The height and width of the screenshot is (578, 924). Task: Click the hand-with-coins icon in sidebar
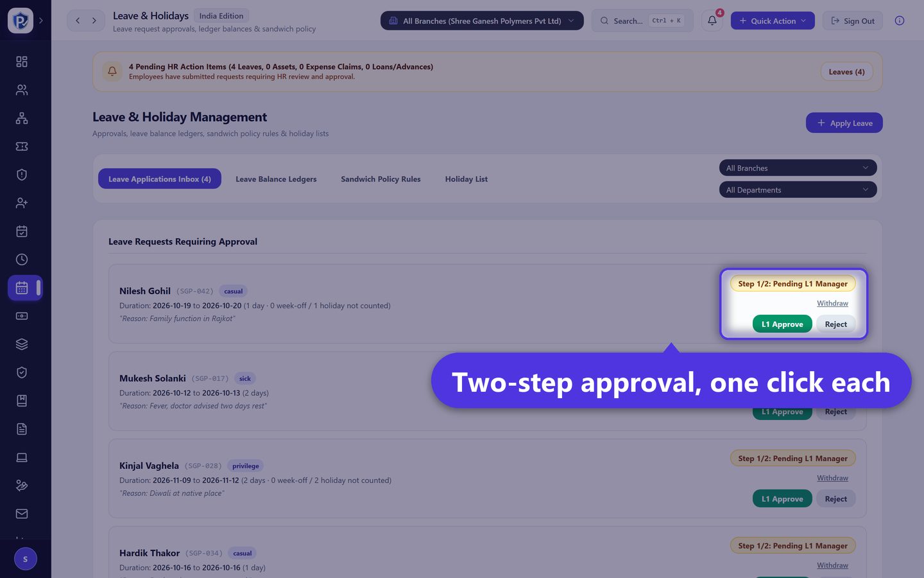[x=22, y=486]
